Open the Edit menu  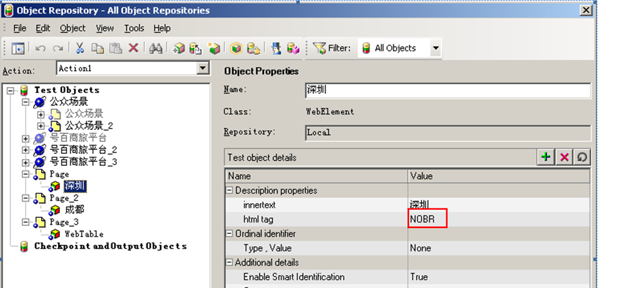coord(43,28)
